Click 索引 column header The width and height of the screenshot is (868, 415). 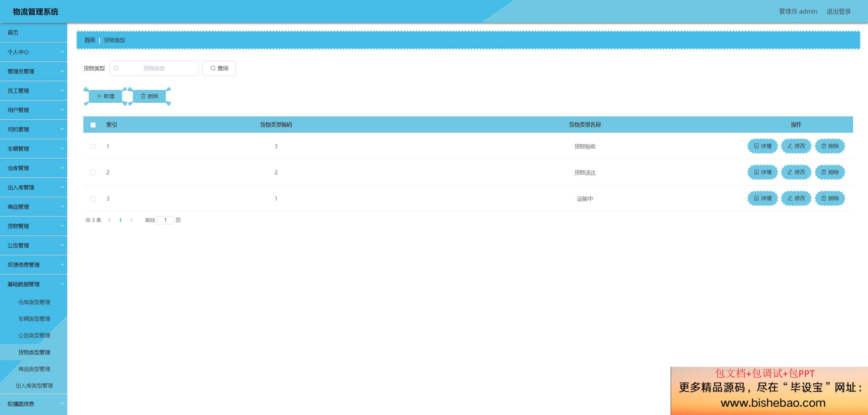(x=112, y=125)
